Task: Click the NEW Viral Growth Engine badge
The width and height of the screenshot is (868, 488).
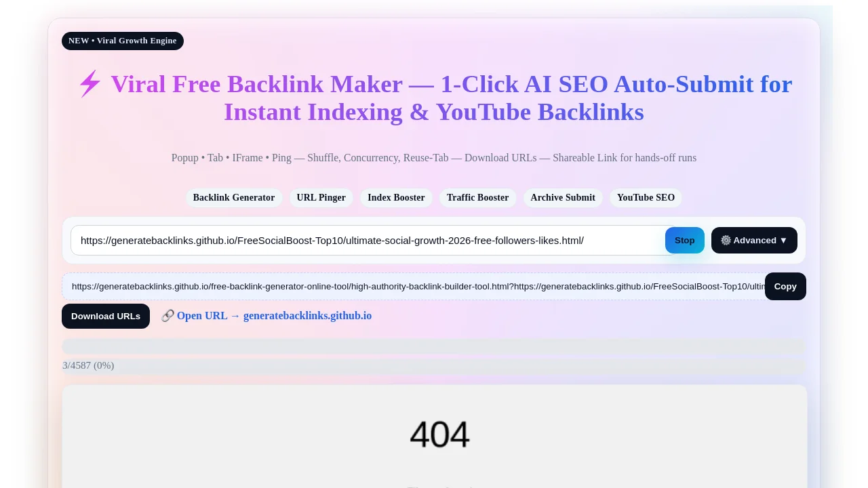Action: pos(123,41)
